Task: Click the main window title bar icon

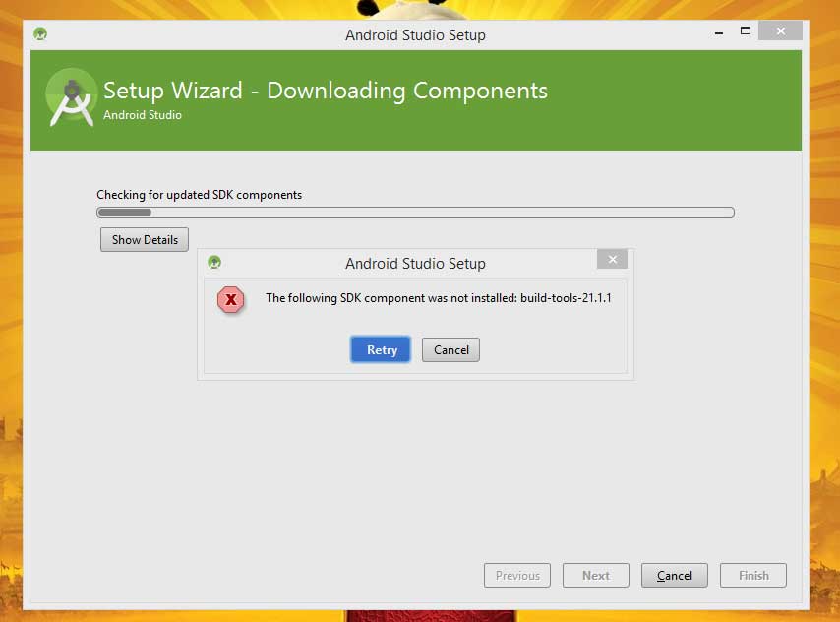Action: (x=40, y=34)
